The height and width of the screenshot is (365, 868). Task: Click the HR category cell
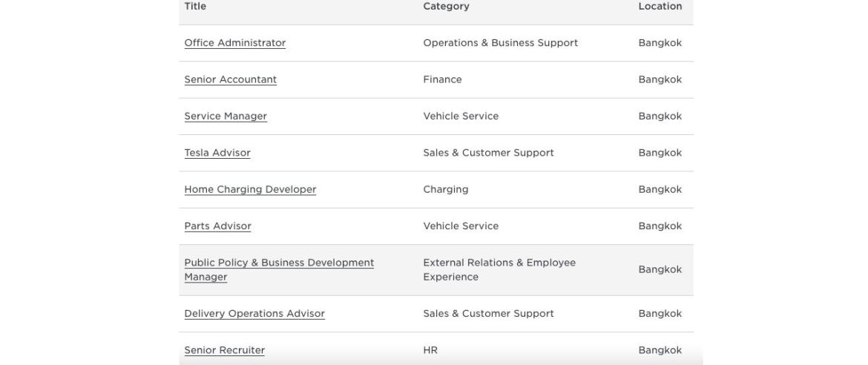click(430, 350)
